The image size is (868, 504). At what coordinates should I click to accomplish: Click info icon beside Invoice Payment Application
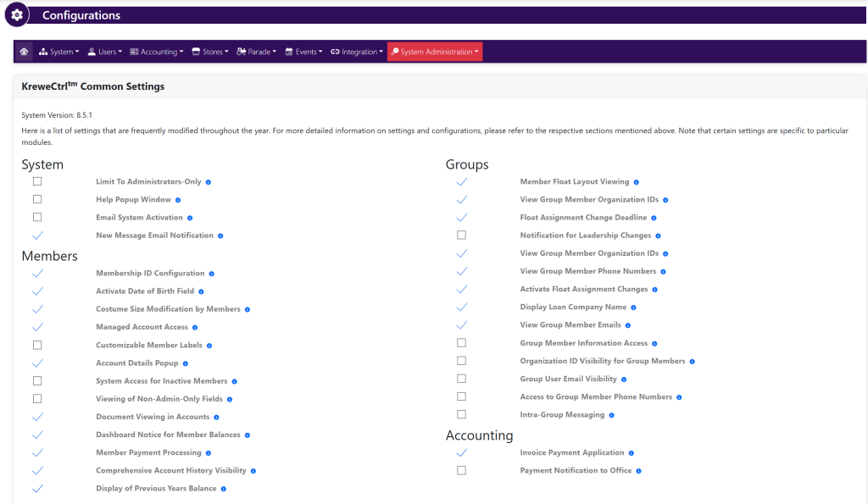[x=631, y=453]
